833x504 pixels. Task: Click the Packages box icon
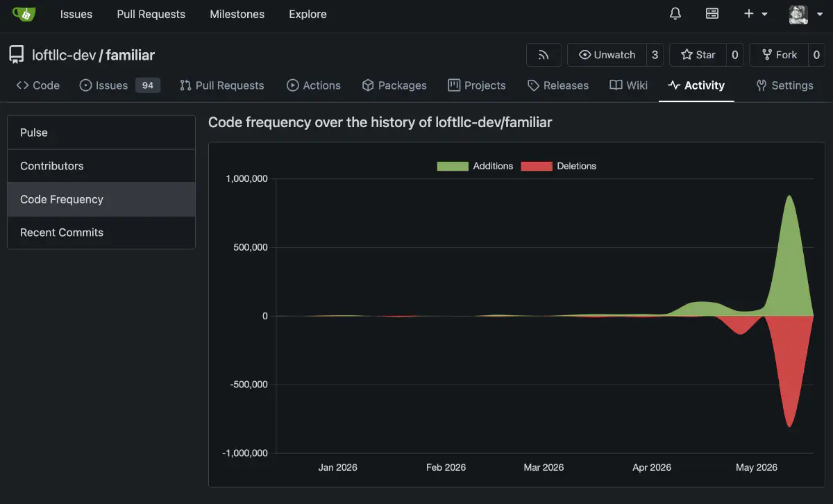[x=368, y=85]
